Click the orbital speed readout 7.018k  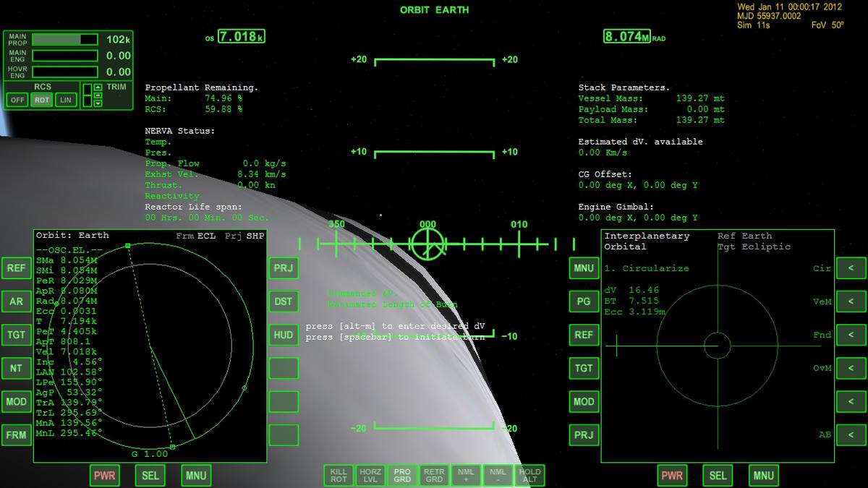242,36
